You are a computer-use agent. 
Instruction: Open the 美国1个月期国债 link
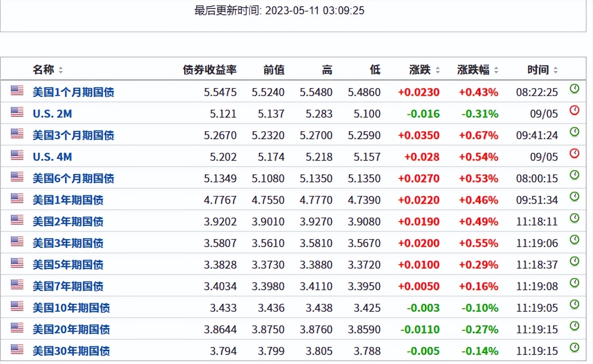[73, 92]
